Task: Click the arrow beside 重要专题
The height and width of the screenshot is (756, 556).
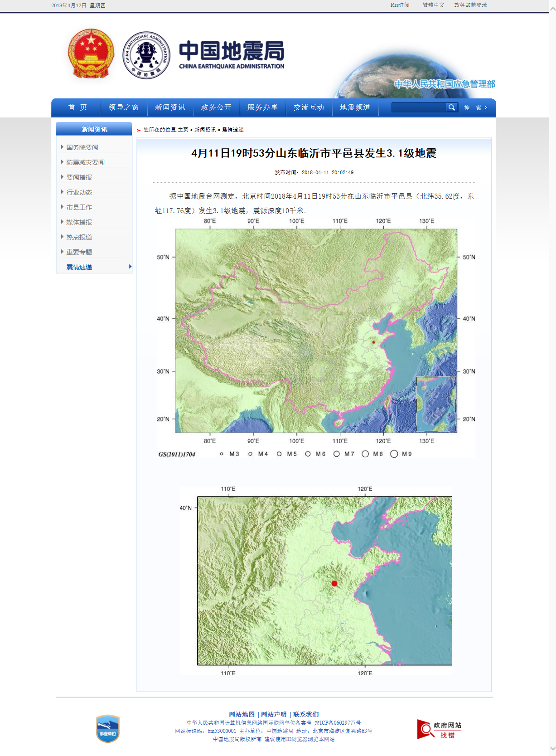Action: [x=62, y=252]
